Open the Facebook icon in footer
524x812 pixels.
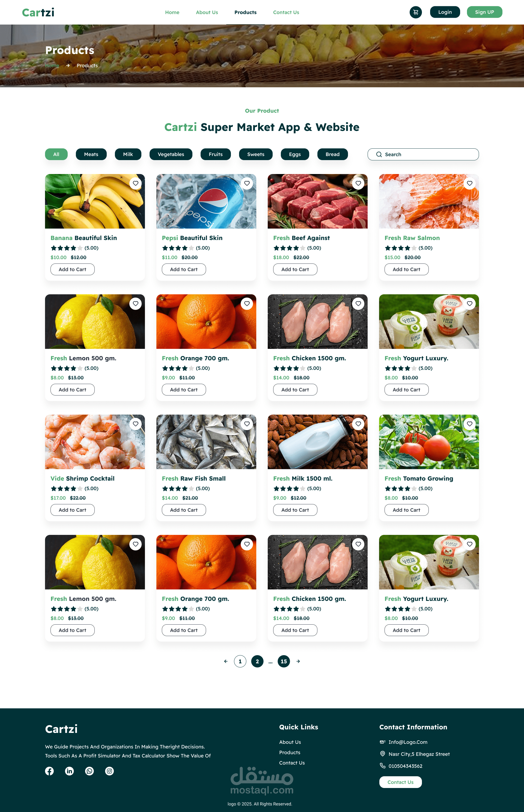(x=49, y=771)
